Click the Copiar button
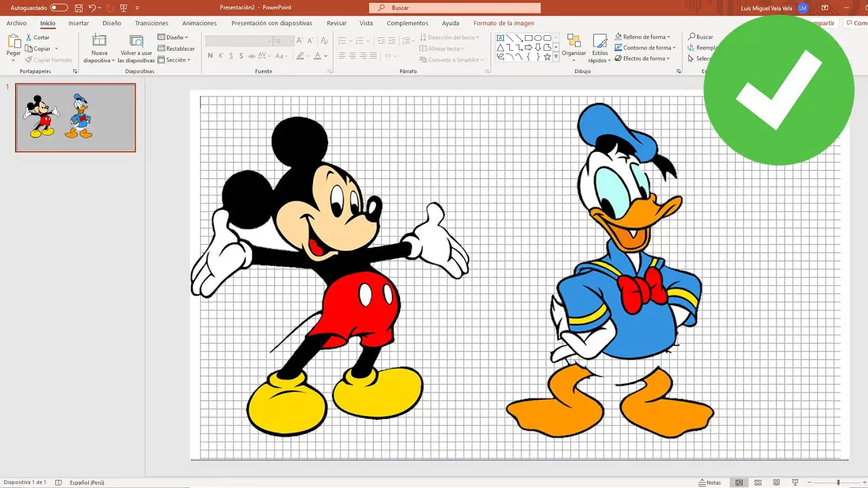 (38, 48)
